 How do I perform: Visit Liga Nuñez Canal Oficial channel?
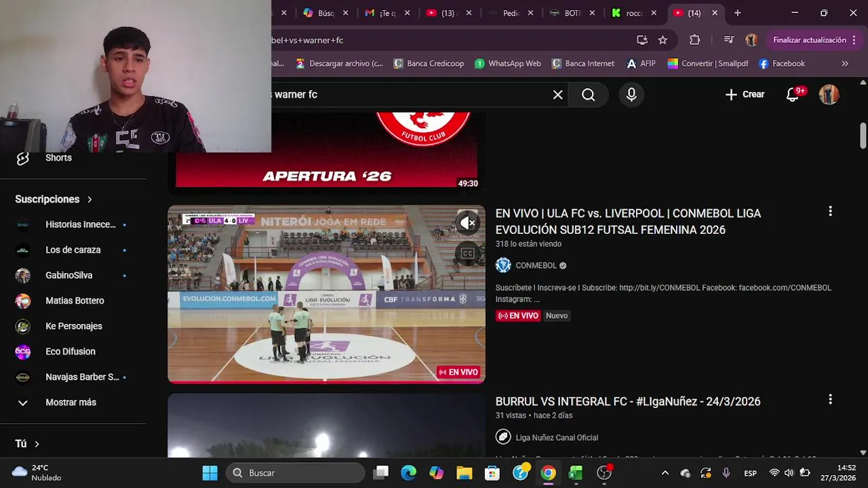click(557, 438)
